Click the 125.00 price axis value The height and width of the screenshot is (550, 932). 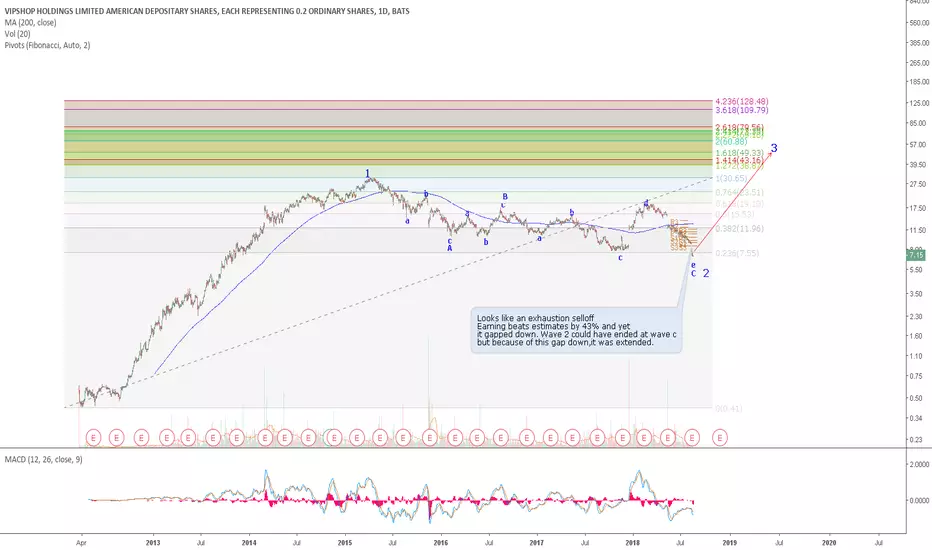pos(918,103)
